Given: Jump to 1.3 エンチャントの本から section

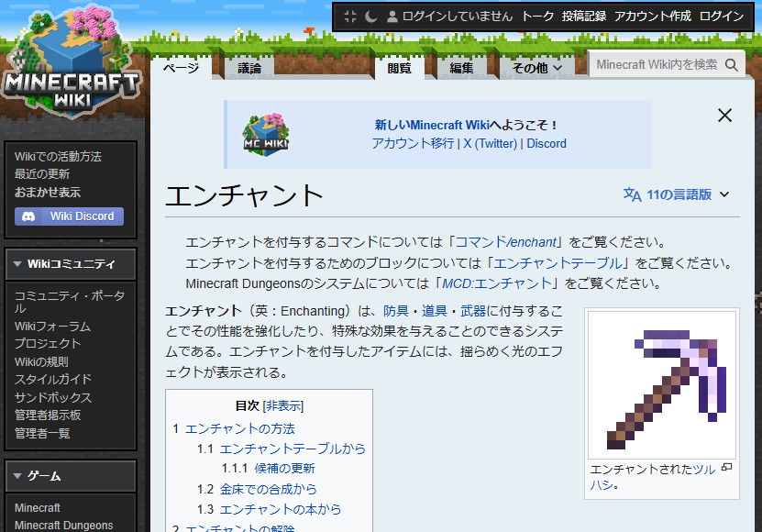Looking at the screenshot, I should point(270,509).
